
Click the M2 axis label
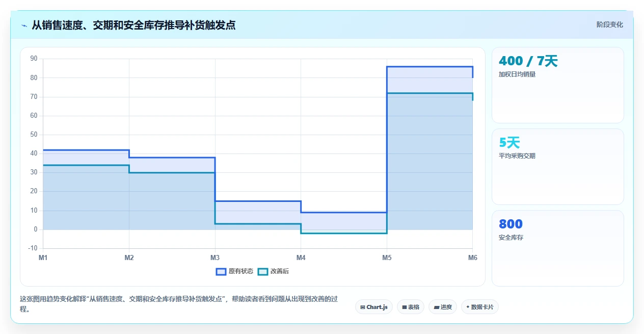tap(129, 258)
